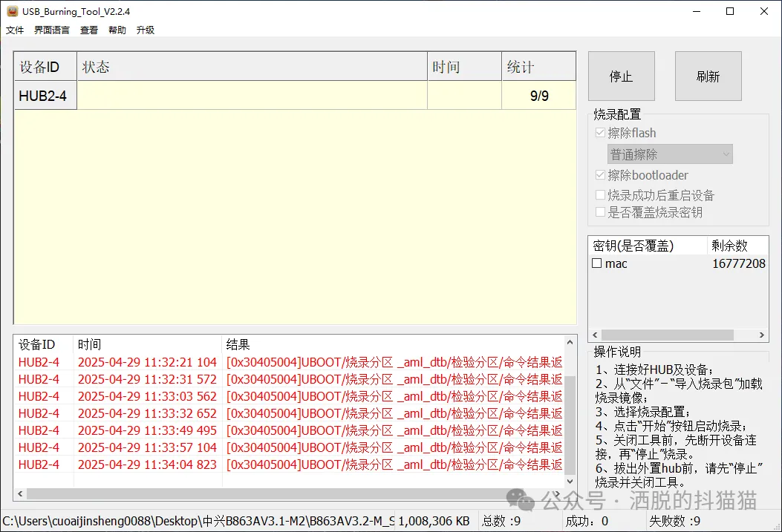Click the 9/9 statistics cell
Image resolution: width=782 pixels, height=532 pixels.
pyautogui.click(x=539, y=96)
